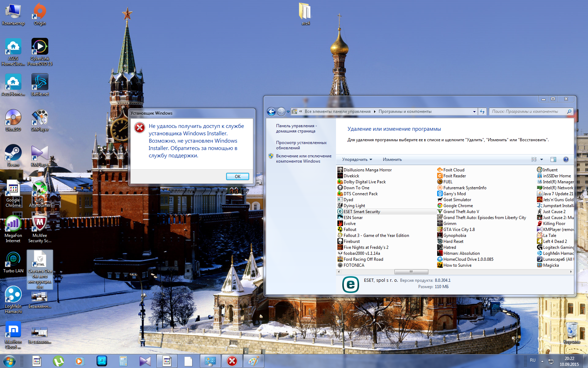The image size is (588, 368).
Task: Open the UltraISO desktop icon
Action: click(x=13, y=120)
